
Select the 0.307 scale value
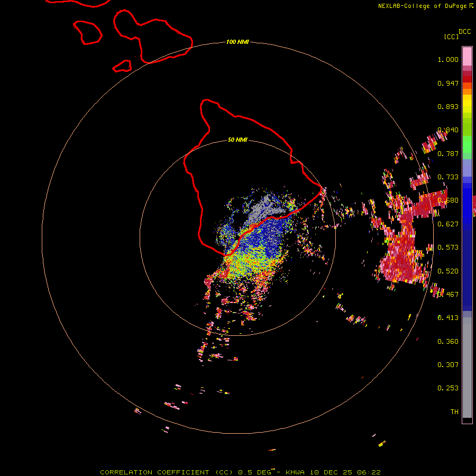448,365
